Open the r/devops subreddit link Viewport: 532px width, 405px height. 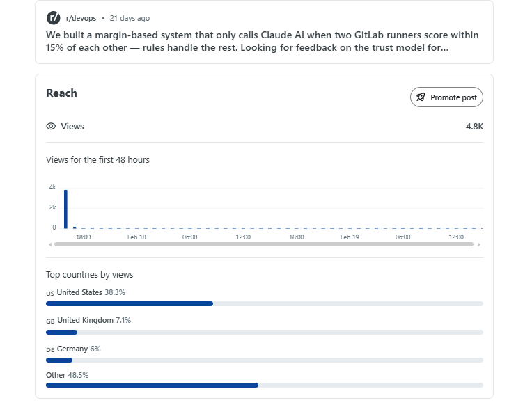pos(81,18)
